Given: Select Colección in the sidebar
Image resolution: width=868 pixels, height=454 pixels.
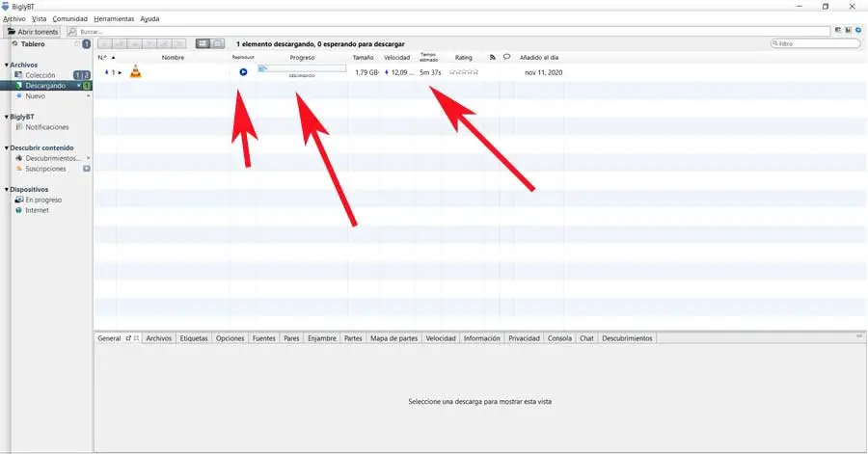Looking at the screenshot, I should coord(40,74).
